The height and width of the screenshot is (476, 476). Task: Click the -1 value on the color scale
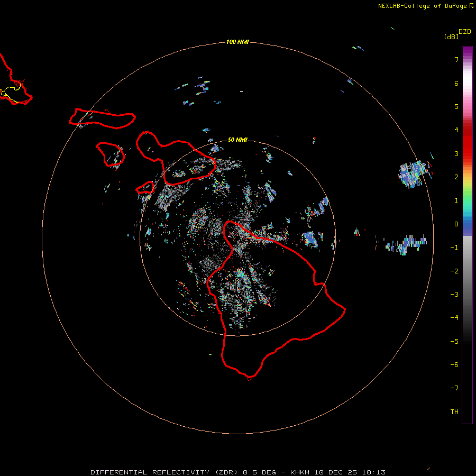[x=454, y=248]
